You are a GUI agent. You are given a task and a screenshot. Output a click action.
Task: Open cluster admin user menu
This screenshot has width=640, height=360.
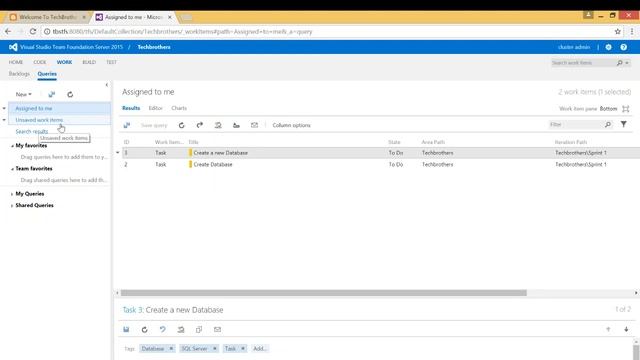pos(574,47)
